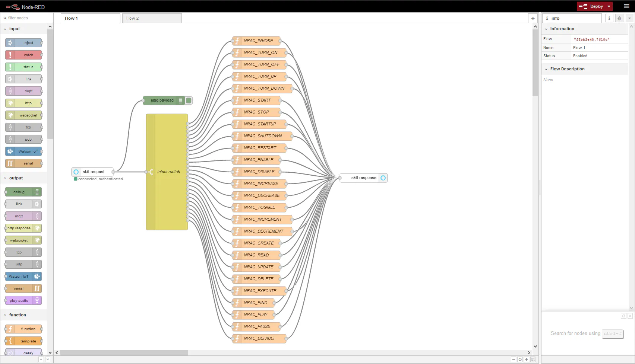This screenshot has width=635, height=364.
Task: Select the skill-request node on canvas
Action: (92, 172)
